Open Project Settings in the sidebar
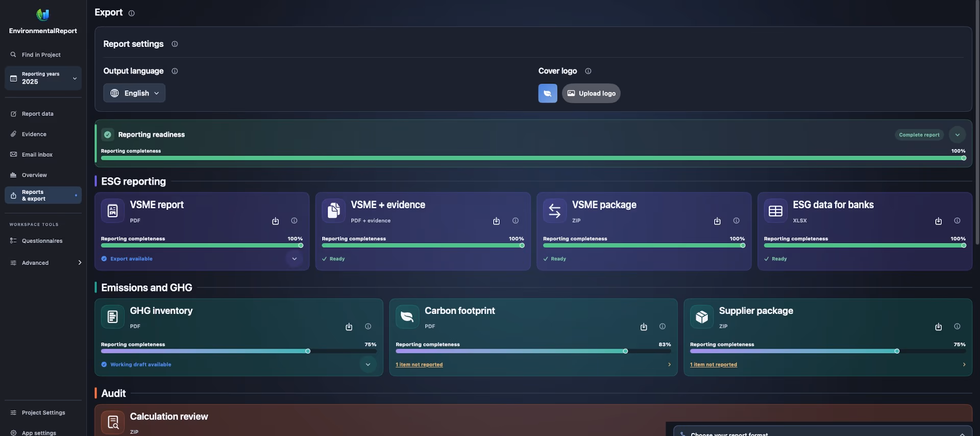The image size is (980, 436). click(43, 413)
